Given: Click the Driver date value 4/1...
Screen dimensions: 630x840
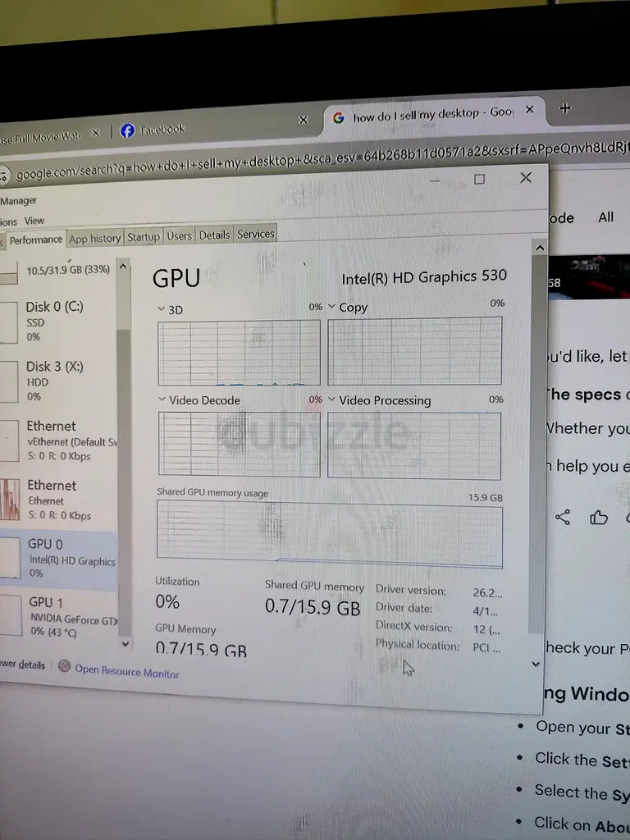Looking at the screenshot, I should coord(486,611).
